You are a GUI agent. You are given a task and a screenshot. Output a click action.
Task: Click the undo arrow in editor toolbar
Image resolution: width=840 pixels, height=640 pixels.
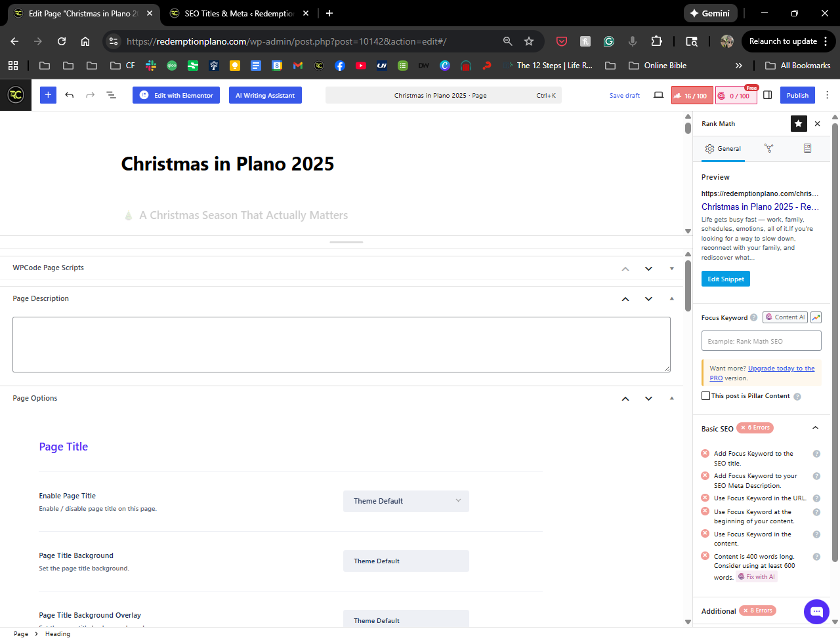point(70,95)
